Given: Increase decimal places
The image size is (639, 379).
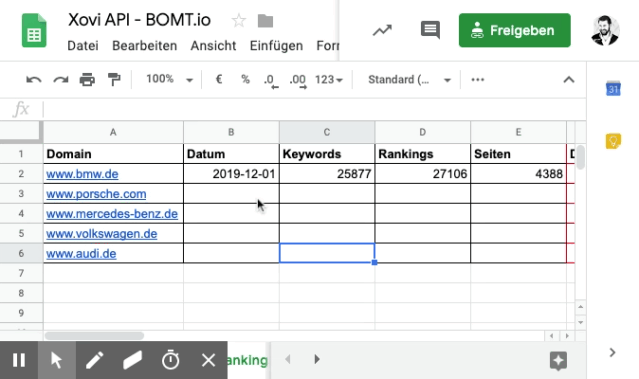Looking at the screenshot, I should (x=298, y=80).
